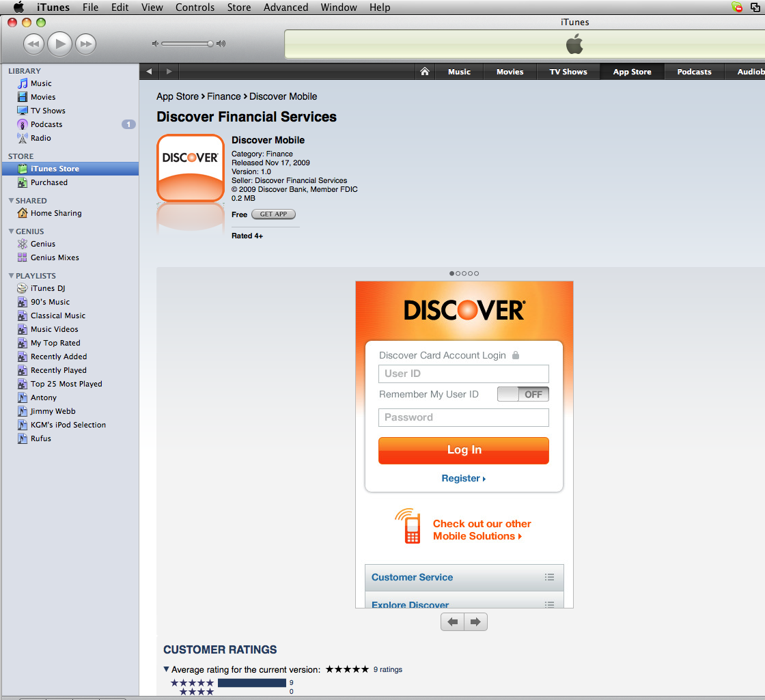This screenshot has height=700, width=765.
Task: Open KGM's iPod Selection playlist
Action: (68, 425)
